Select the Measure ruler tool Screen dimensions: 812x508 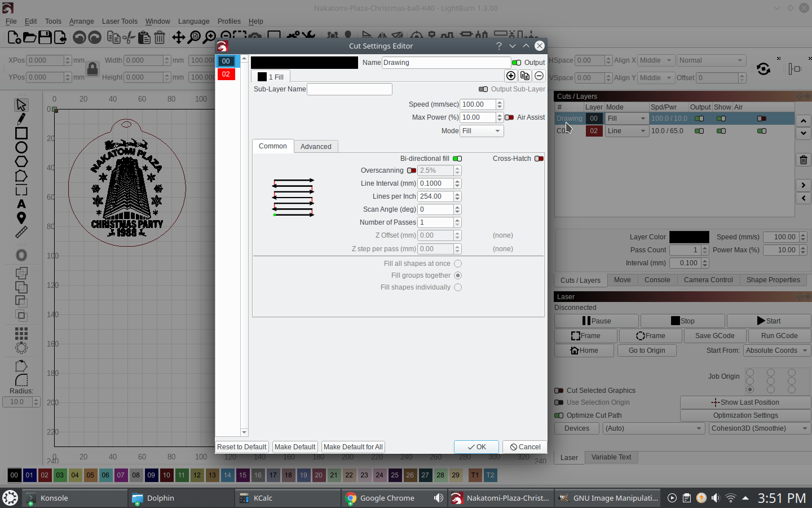coord(21,232)
